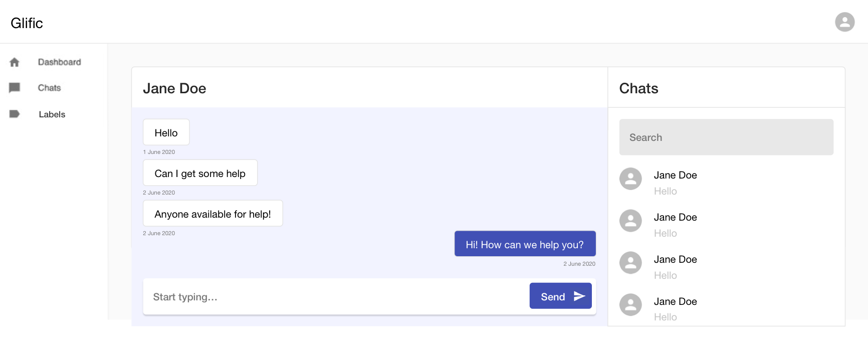Select the 'Hello' message bubble
The height and width of the screenshot is (343, 868).
pyautogui.click(x=166, y=132)
